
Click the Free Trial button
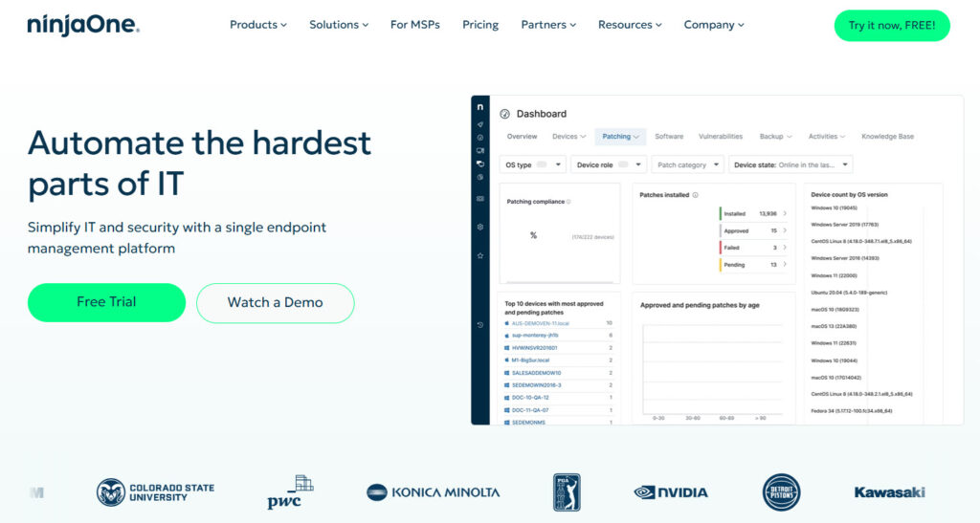[106, 303]
